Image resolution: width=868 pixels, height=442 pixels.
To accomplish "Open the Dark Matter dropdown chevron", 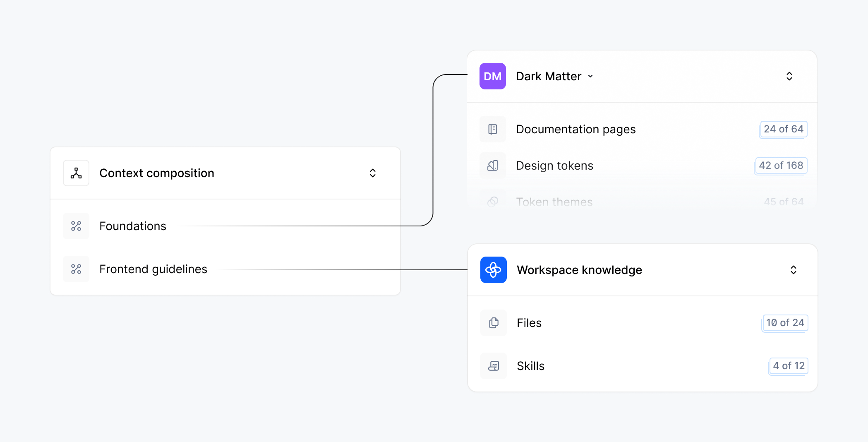I will [590, 76].
